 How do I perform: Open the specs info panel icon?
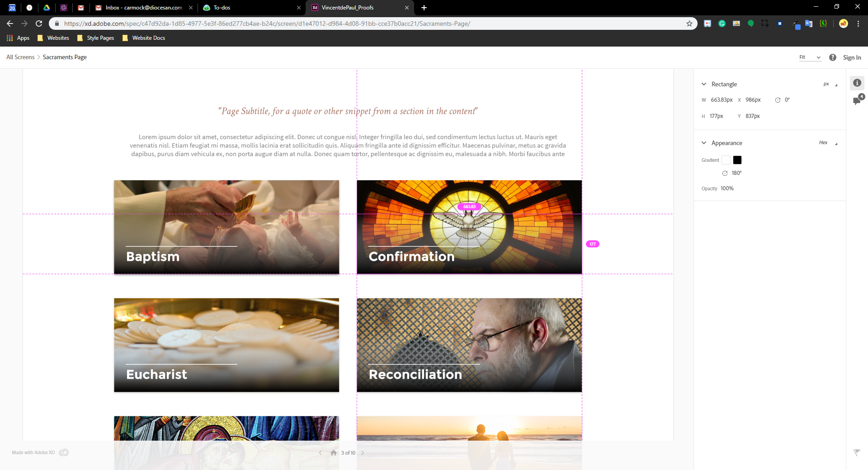point(857,83)
